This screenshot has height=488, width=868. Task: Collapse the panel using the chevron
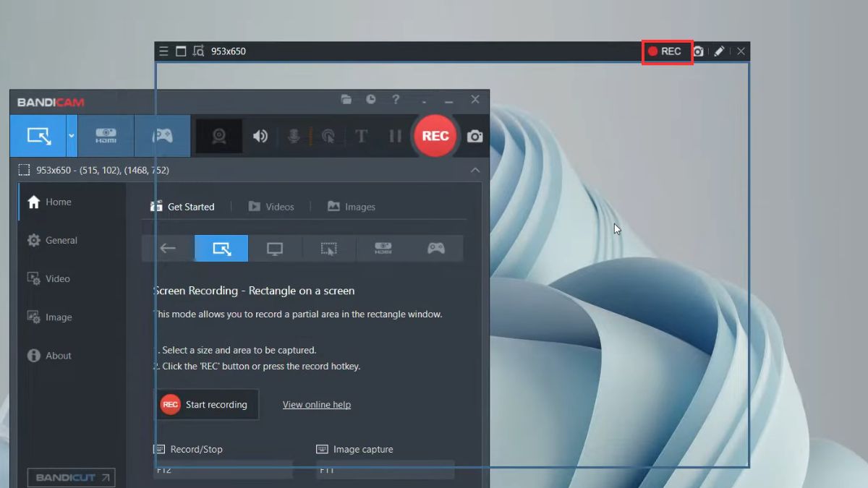475,170
